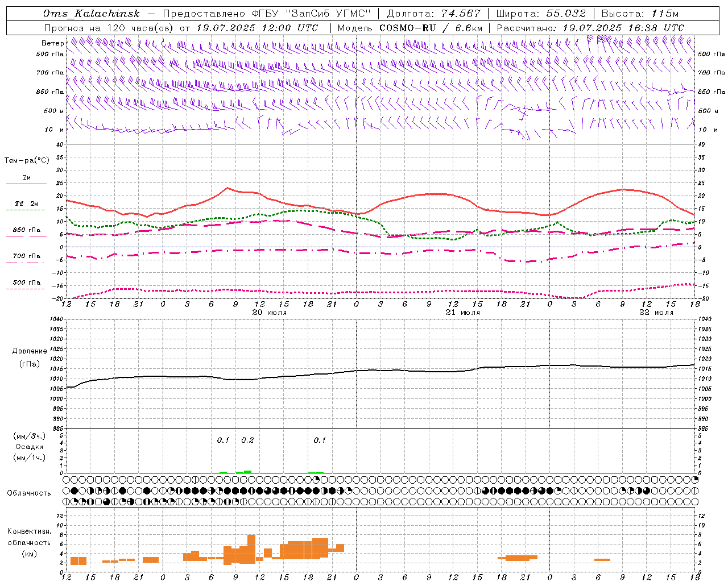Select the "Td 2м" dew point legend label

click(27, 203)
